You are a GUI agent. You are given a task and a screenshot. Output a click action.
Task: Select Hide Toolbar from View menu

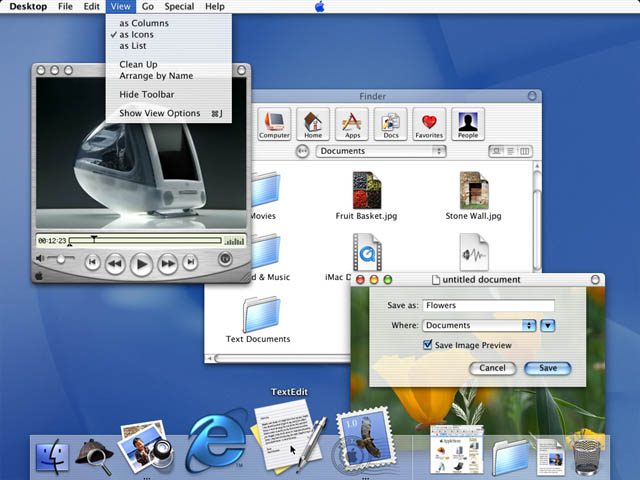coord(147,95)
